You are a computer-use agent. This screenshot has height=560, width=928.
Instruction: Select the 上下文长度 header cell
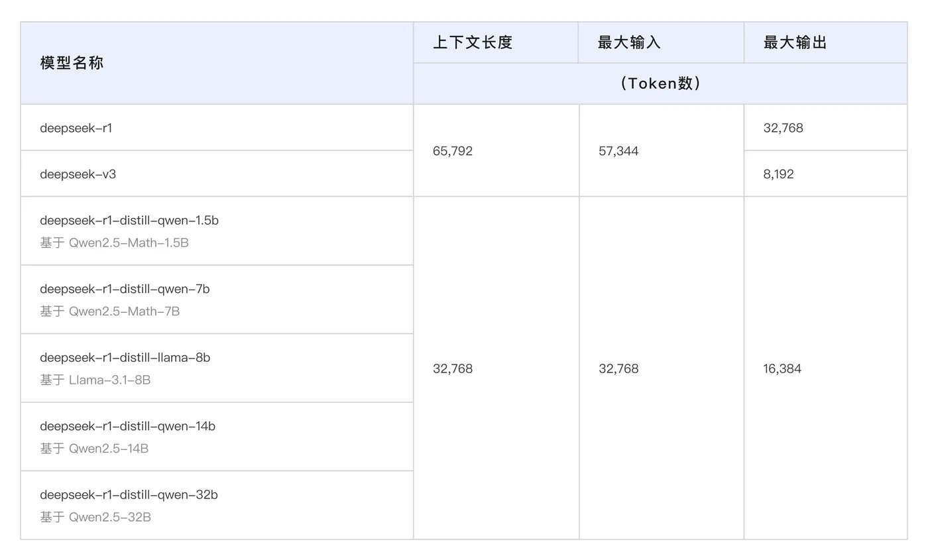(x=473, y=43)
